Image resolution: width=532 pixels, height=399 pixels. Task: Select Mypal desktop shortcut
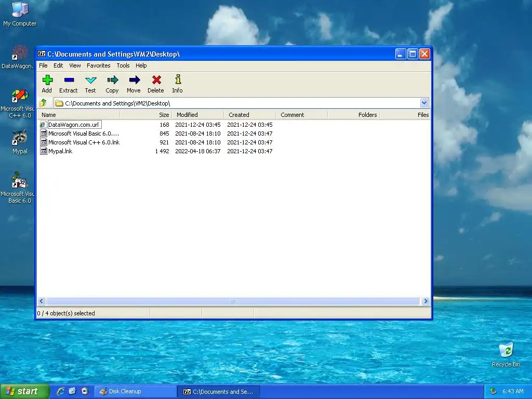point(20,142)
